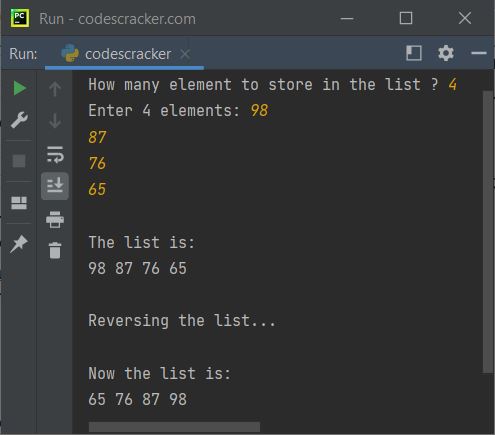Click the yellow input value 65 line
This screenshot has height=435, width=495.
[97, 189]
